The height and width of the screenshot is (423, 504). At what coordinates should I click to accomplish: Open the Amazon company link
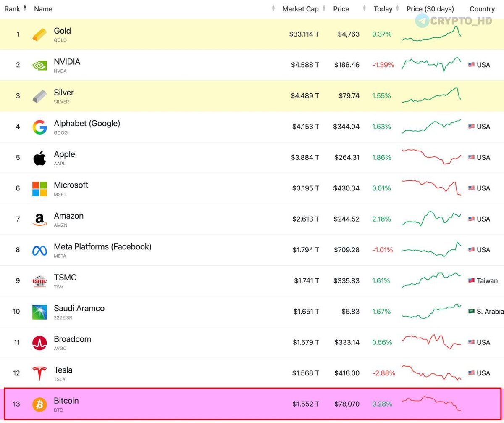pyautogui.click(x=68, y=216)
